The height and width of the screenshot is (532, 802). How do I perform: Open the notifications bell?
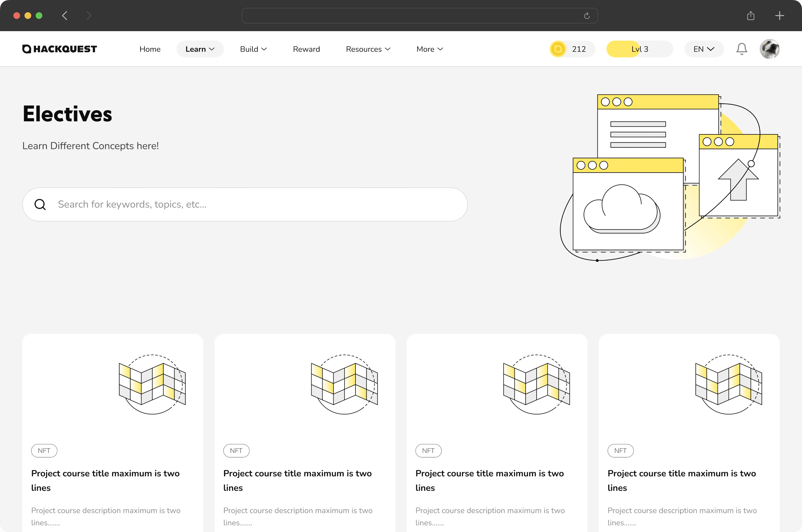[742, 49]
